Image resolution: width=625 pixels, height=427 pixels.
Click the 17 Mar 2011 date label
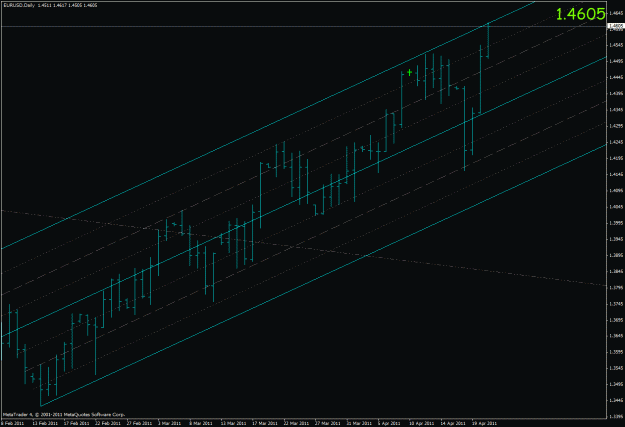click(x=265, y=423)
